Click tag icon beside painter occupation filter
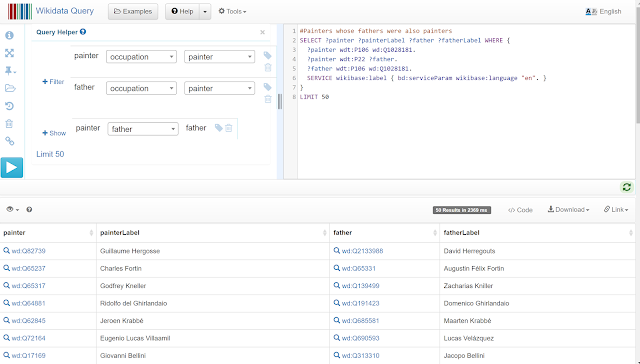 [x=267, y=55]
